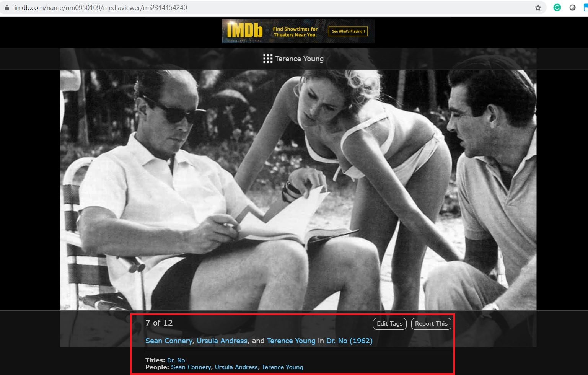The width and height of the screenshot is (588, 375).
Task: Open Sean Connery link in People row
Action: pyautogui.click(x=191, y=367)
